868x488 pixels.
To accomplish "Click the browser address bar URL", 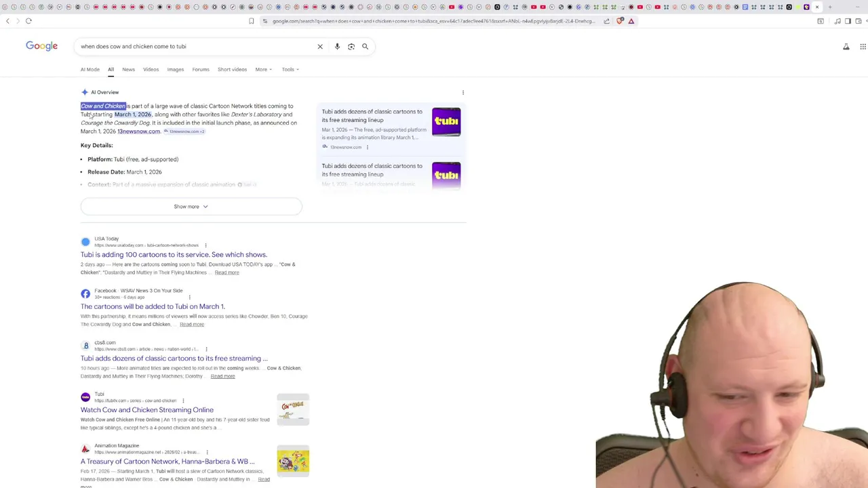I will click(x=434, y=21).
